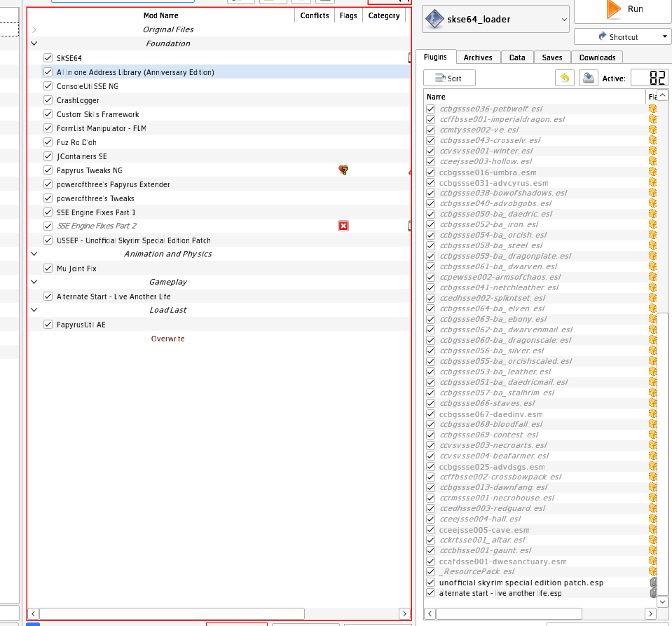Sort mods by the Flags column header
This screenshot has width=672, height=626.
tap(348, 15)
